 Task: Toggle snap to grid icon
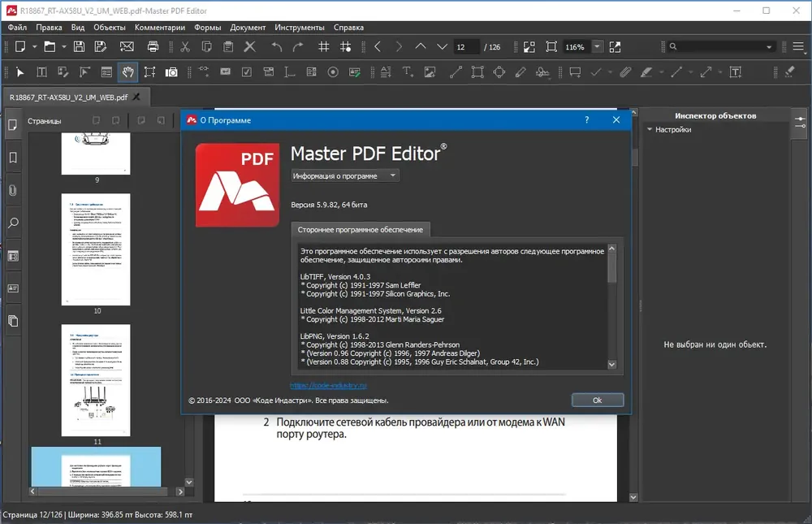(x=345, y=46)
